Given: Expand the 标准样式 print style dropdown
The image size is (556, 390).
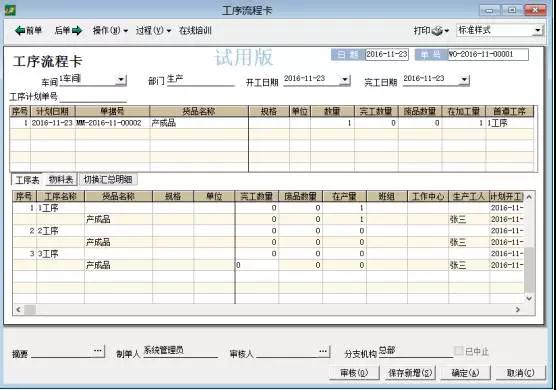Looking at the screenshot, I should click(x=538, y=30).
